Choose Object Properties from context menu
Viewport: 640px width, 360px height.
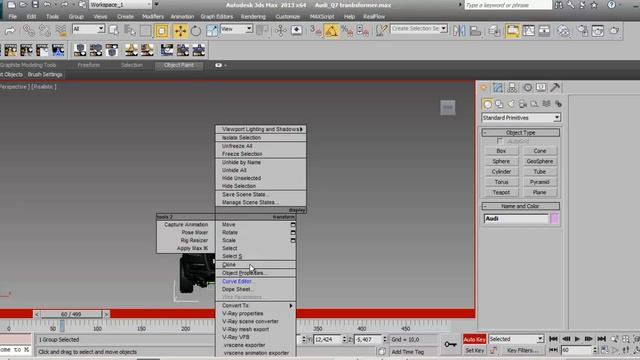[x=256, y=273]
